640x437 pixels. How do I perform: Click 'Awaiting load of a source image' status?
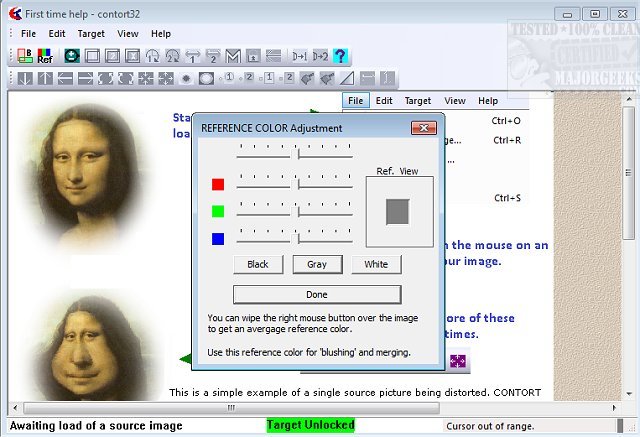pos(96,426)
